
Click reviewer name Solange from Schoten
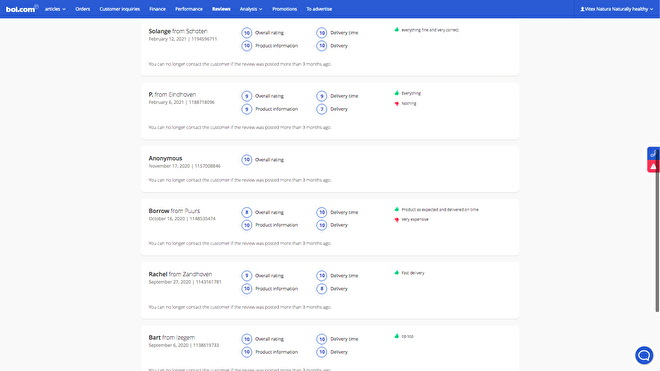tap(178, 31)
